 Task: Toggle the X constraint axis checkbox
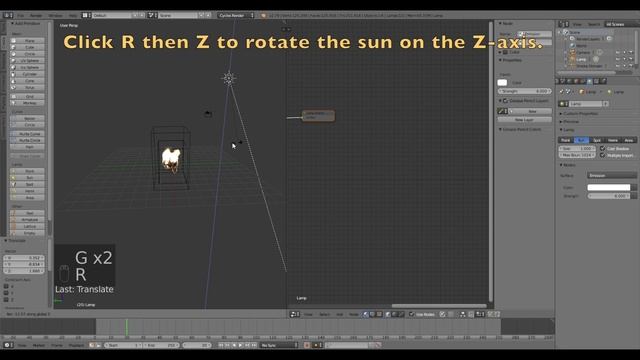pos(6,287)
